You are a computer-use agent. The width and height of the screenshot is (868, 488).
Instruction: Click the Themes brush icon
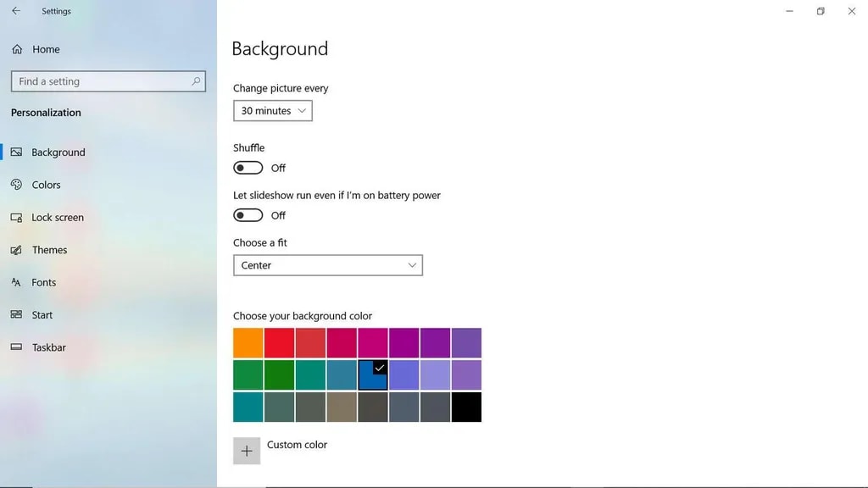pos(16,250)
